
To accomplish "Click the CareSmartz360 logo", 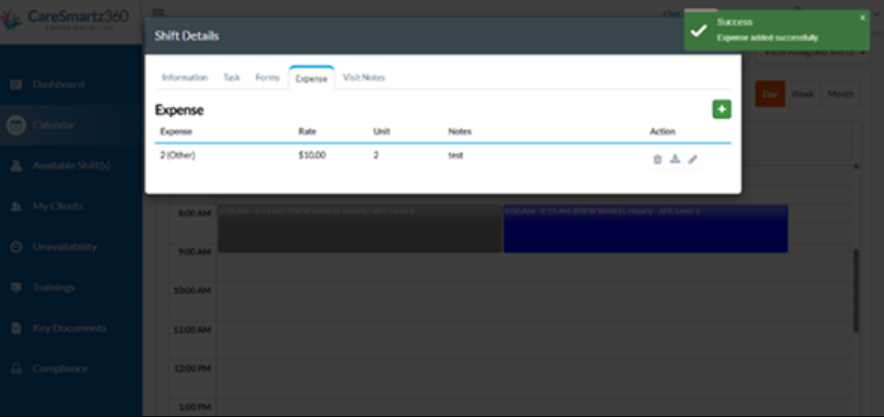I will [65, 19].
